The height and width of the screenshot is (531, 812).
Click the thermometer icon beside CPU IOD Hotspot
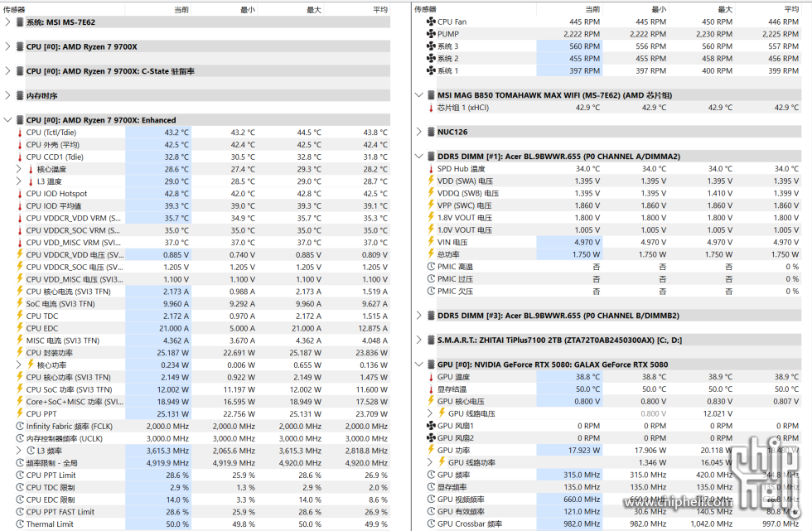[20, 194]
